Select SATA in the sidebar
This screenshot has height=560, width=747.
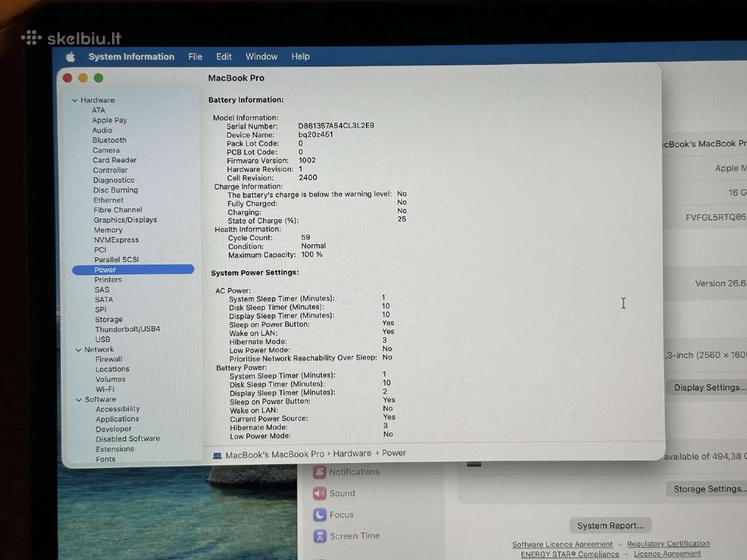click(x=104, y=299)
